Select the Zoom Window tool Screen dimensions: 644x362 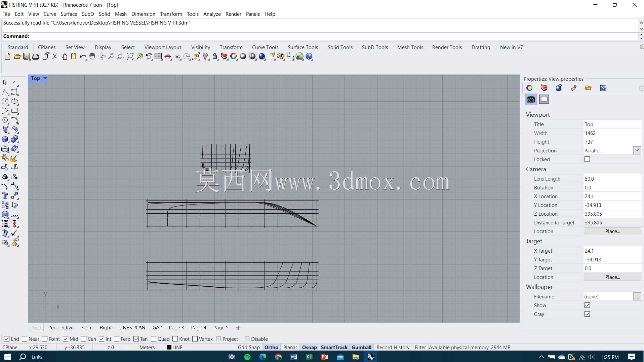[120, 57]
